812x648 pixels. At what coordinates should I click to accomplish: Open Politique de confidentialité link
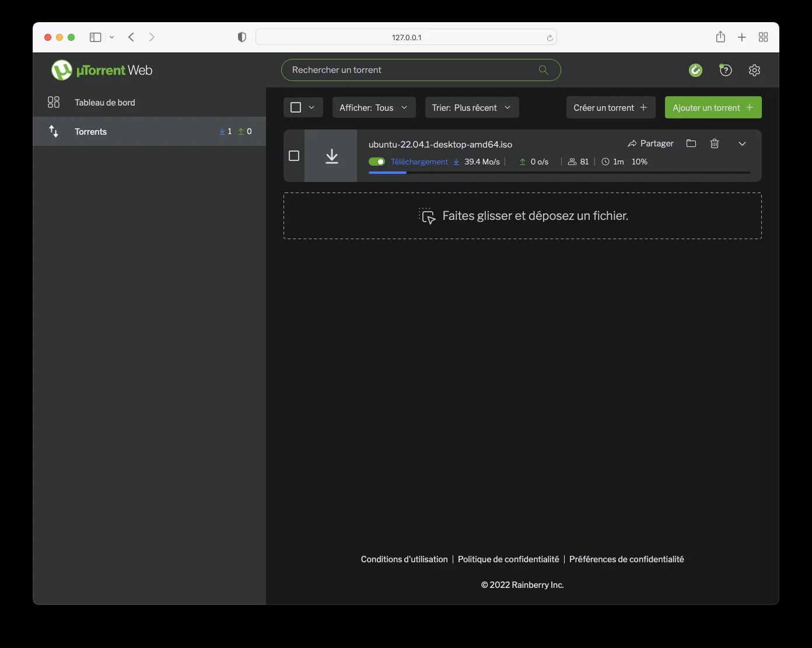coord(509,559)
